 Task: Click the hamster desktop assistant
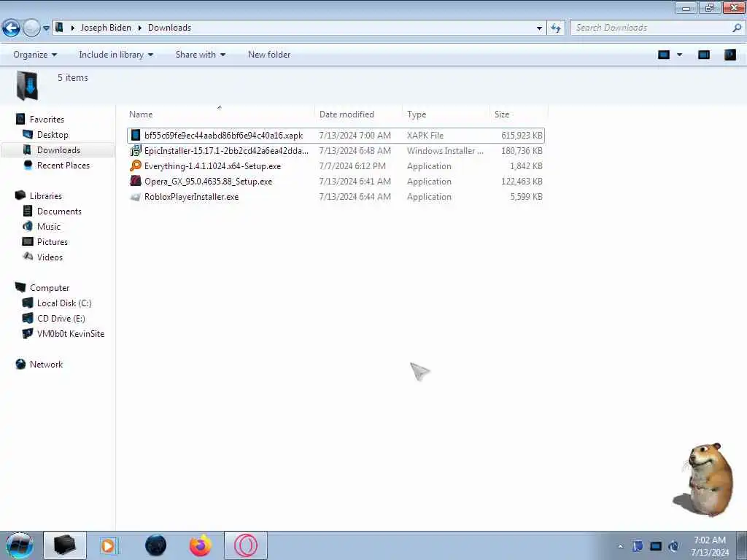(704, 479)
